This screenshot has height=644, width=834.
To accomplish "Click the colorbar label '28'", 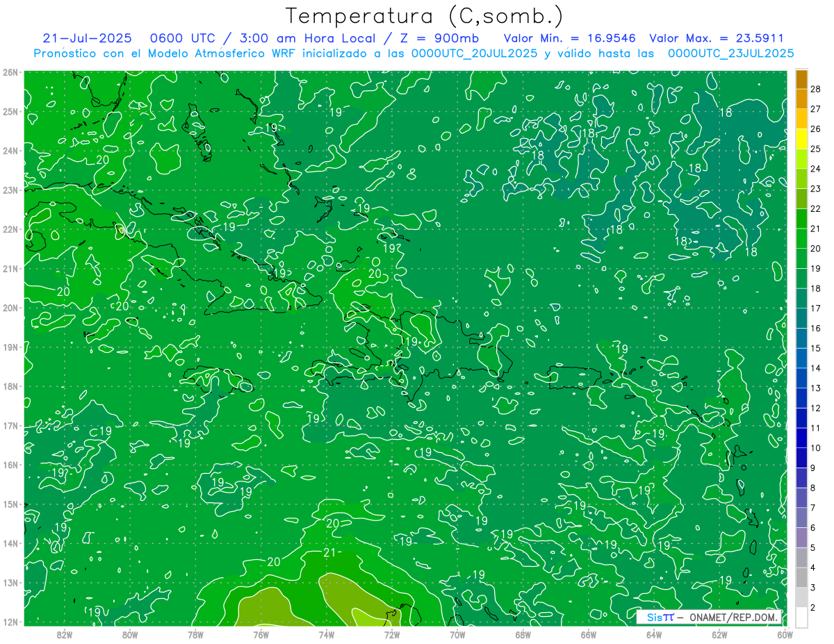I will [x=816, y=89].
